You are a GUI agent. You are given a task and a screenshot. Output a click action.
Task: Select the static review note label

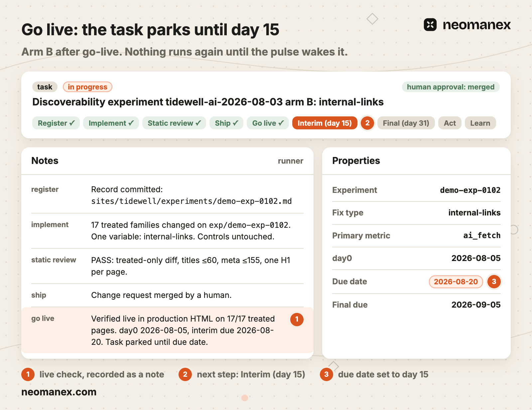[x=54, y=260]
